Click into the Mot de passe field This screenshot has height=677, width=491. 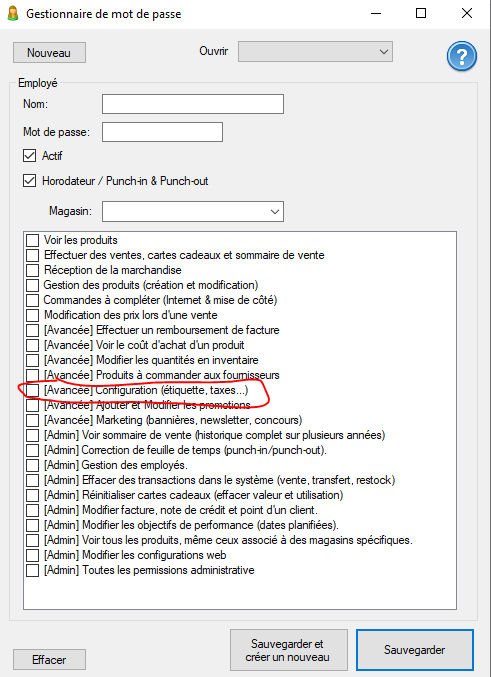point(162,132)
